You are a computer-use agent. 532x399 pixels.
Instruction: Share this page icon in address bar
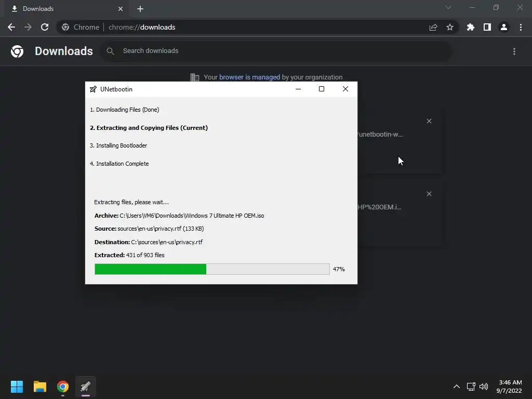click(433, 27)
